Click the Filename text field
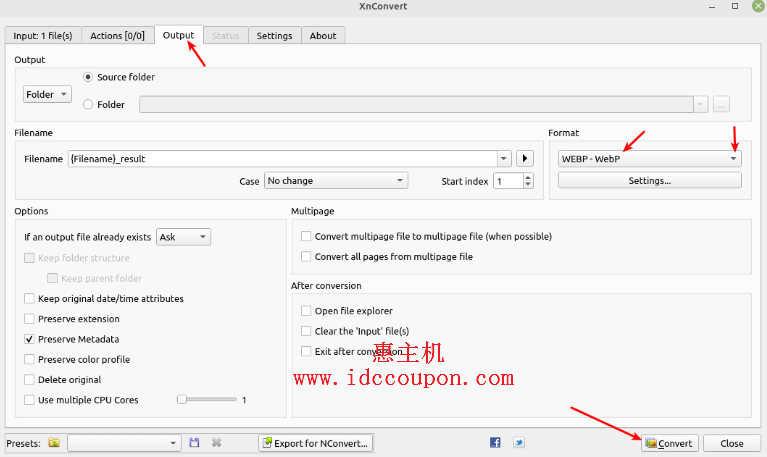Image resolution: width=767 pixels, height=457 pixels. tap(283, 158)
